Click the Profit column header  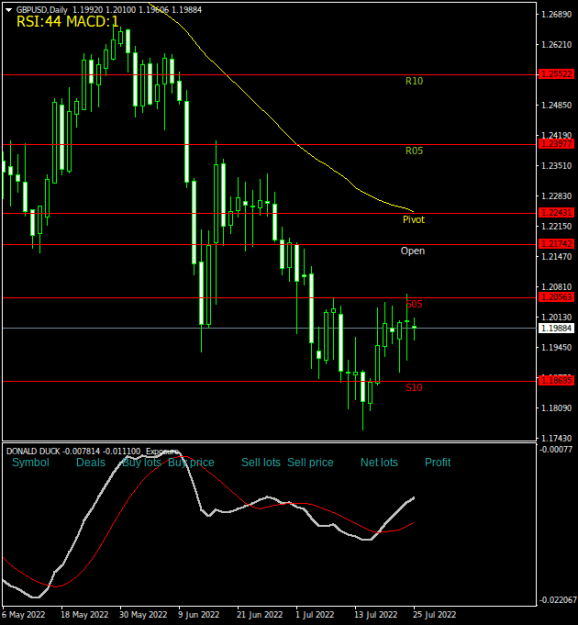coord(438,462)
